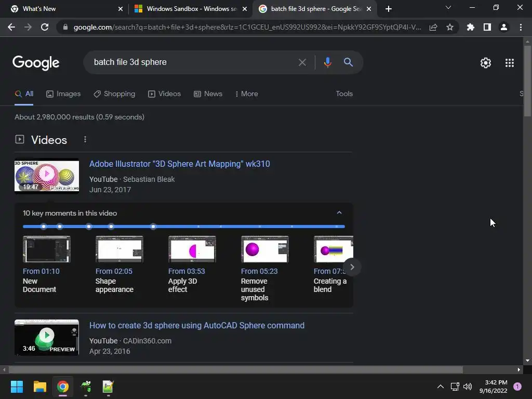Show hidden system tray icons
The width and height of the screenshot is (532, 399).
(x=440, y=387)
